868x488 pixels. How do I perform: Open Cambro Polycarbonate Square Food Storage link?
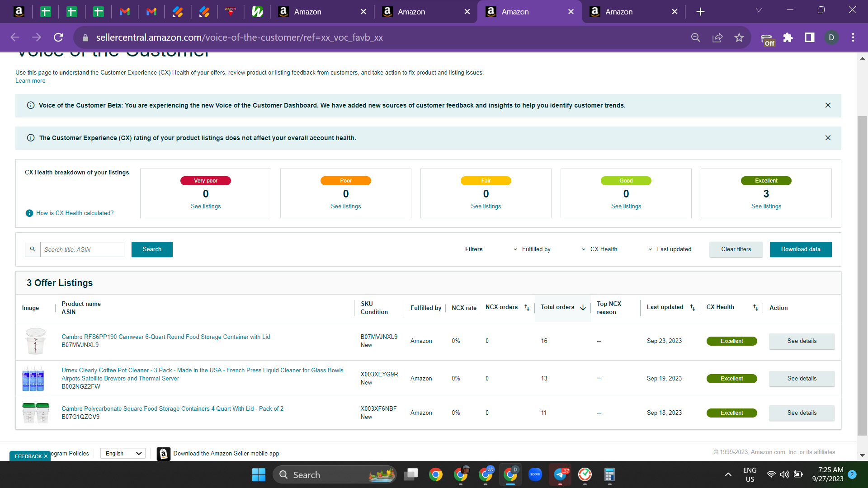pos(173,409)
